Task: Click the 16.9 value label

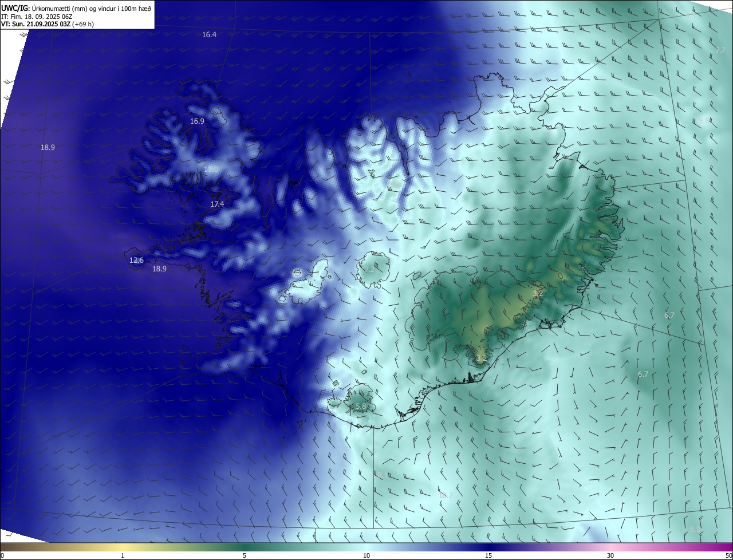Action: coord(197,121)
